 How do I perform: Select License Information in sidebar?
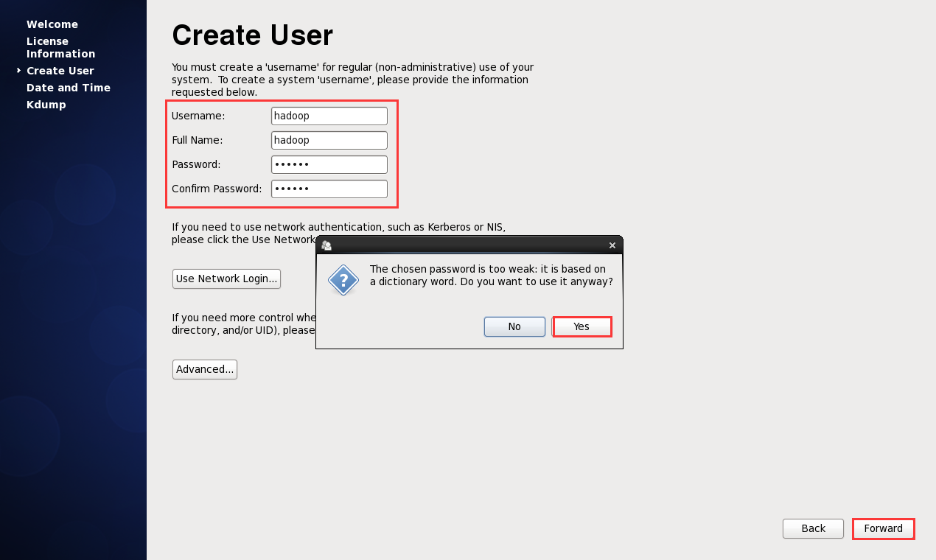point(60,47)
